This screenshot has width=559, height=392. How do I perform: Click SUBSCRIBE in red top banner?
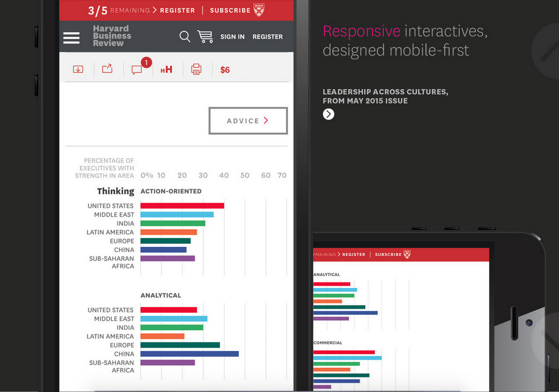pos(230,10)
